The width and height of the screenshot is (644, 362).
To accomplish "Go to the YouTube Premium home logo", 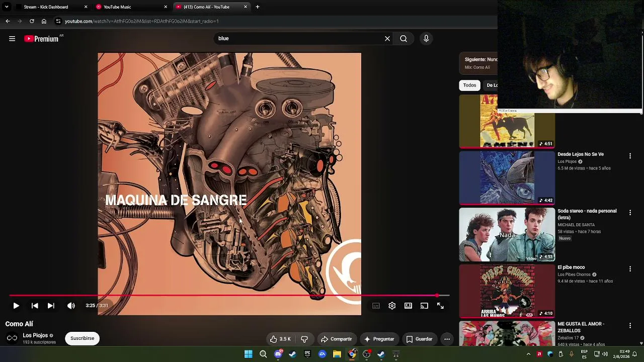I will pos(42,39).
